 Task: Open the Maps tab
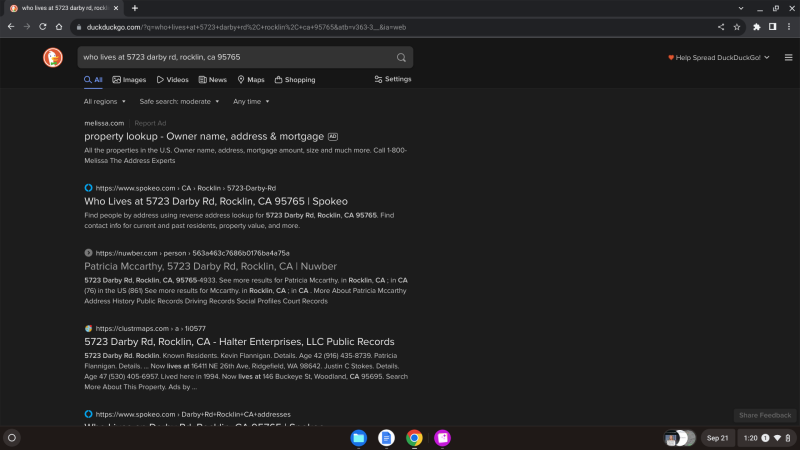pyautogui.click(x=251, y=80)
